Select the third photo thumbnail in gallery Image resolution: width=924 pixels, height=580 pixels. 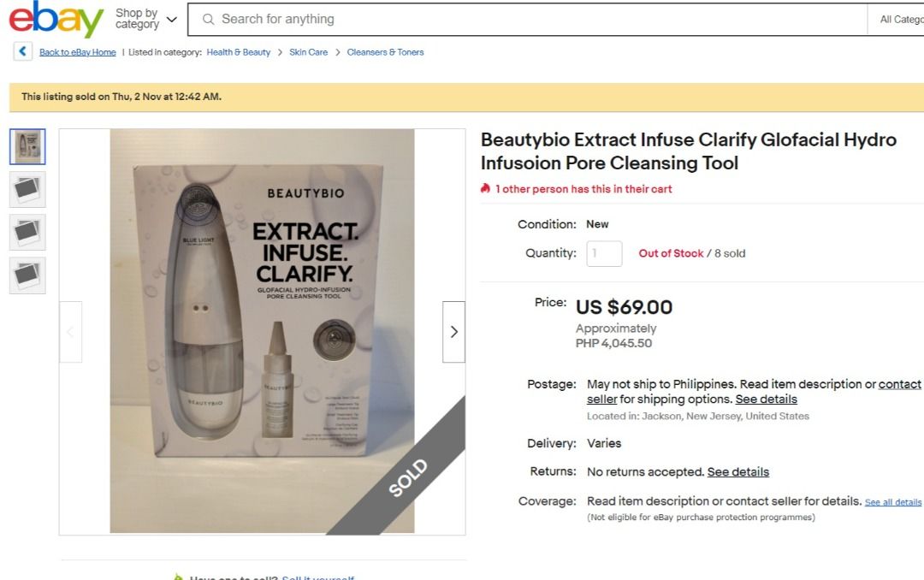point(27,231)
